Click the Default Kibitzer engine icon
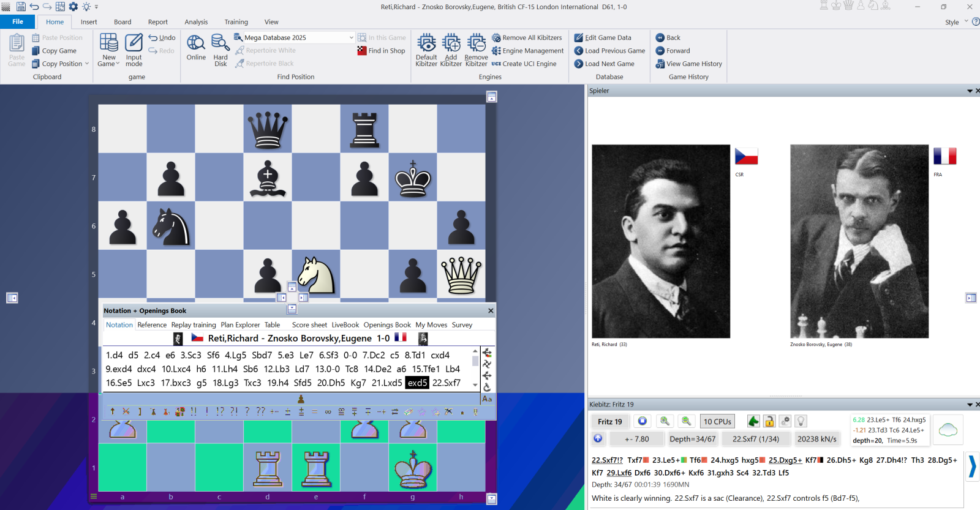This screenshot has height=510, width=980. click(x=426, y=44)
